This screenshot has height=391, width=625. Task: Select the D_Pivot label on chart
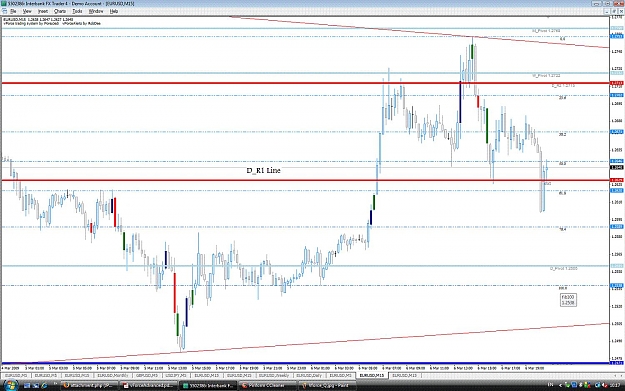(564, 269)
